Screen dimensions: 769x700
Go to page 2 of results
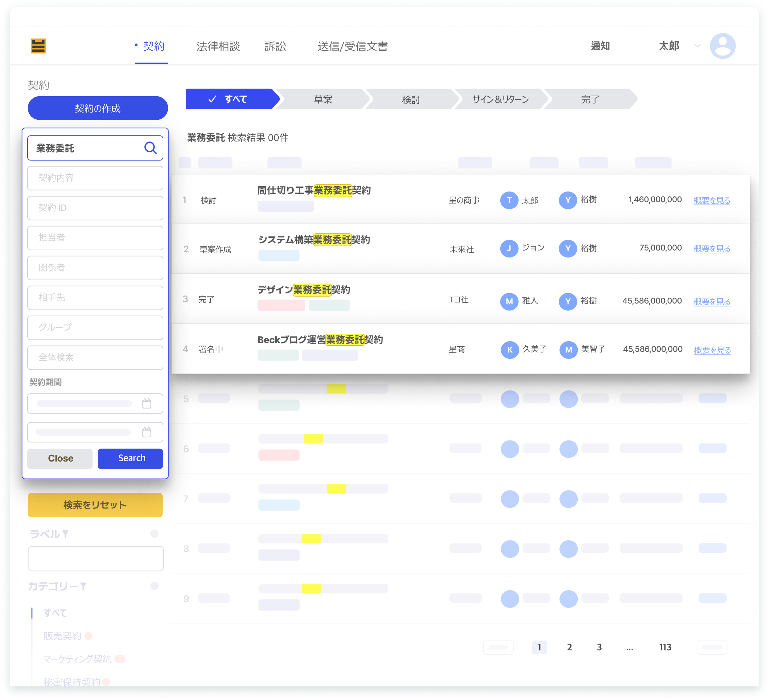(x=569, y=647)
